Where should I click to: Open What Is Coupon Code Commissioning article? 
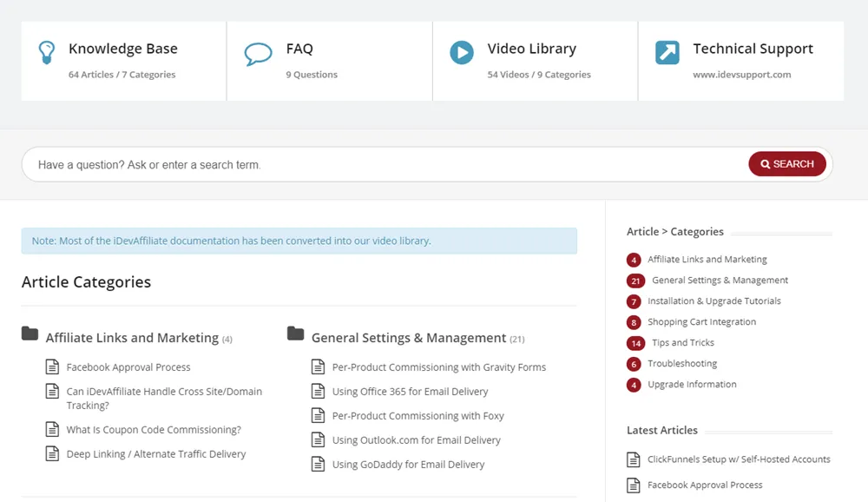(x=154, y=429)
